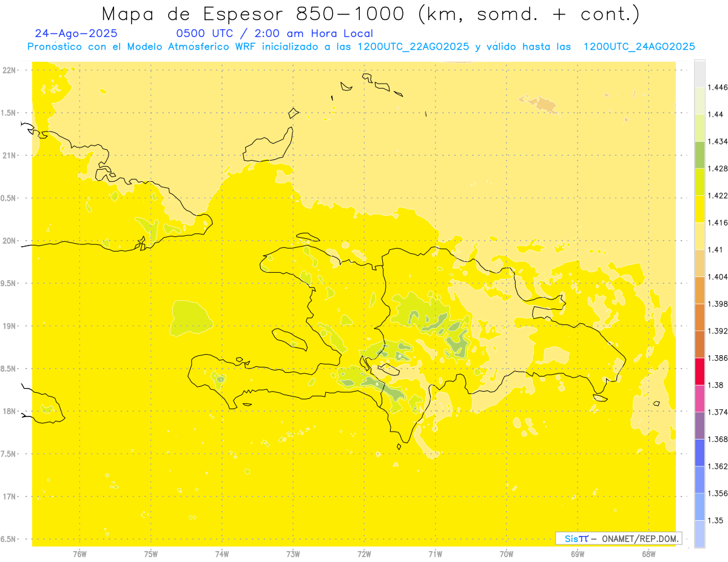
Task: Select the blue legend band between 1.362 and 1.368
Action: click(699, 452)
